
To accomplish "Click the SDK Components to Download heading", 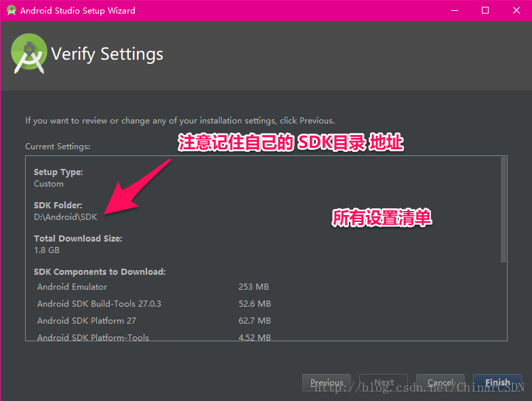I will tap(100, 272).
